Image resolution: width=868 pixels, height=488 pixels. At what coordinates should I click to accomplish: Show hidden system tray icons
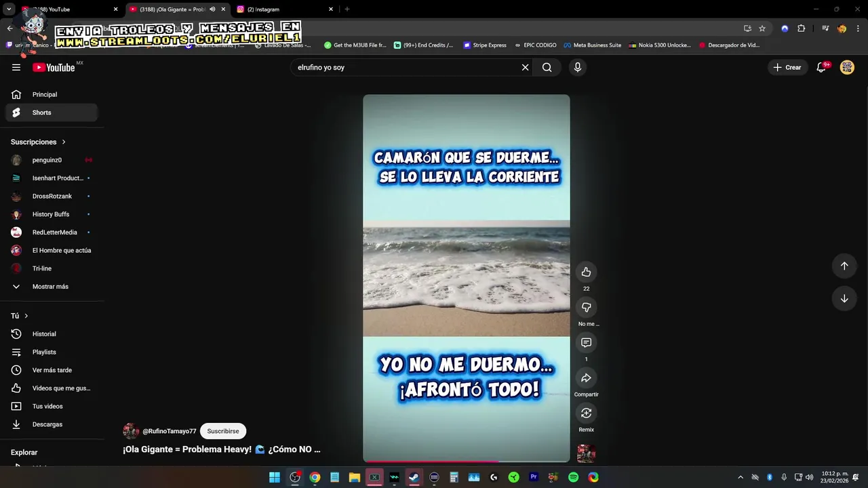[741, 477]
